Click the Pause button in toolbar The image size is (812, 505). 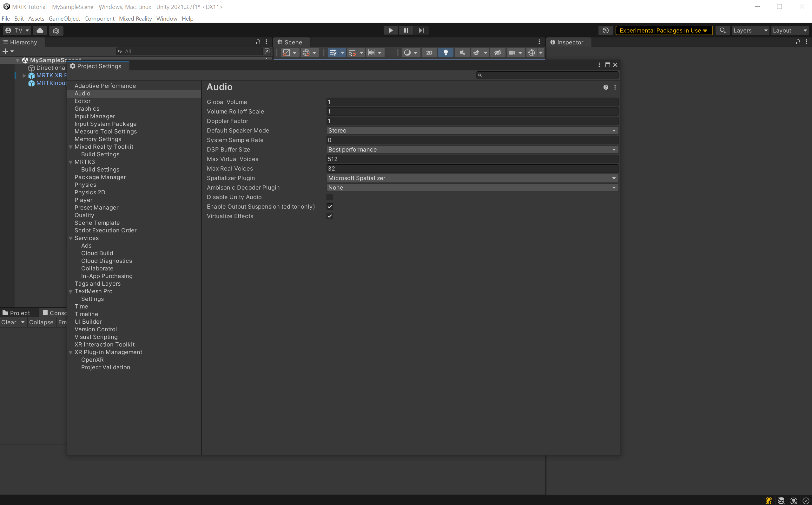pyautogui.click(x=406, y=30)
